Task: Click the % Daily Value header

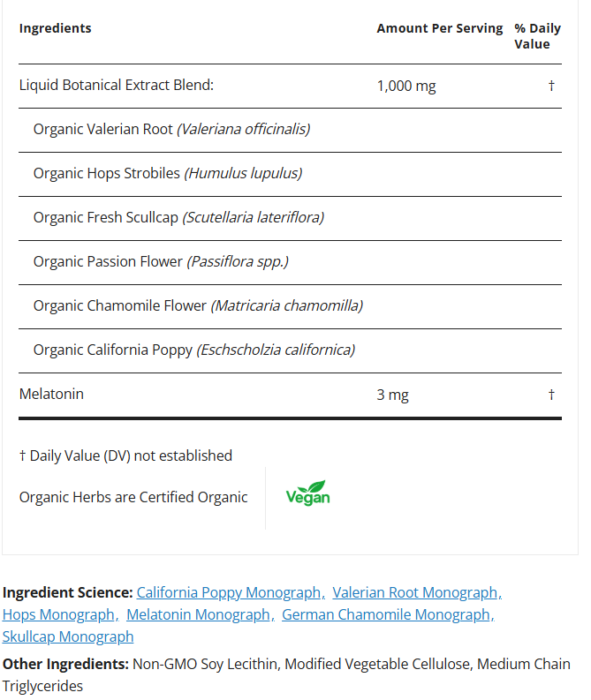Action: click(x=532, y=36)
